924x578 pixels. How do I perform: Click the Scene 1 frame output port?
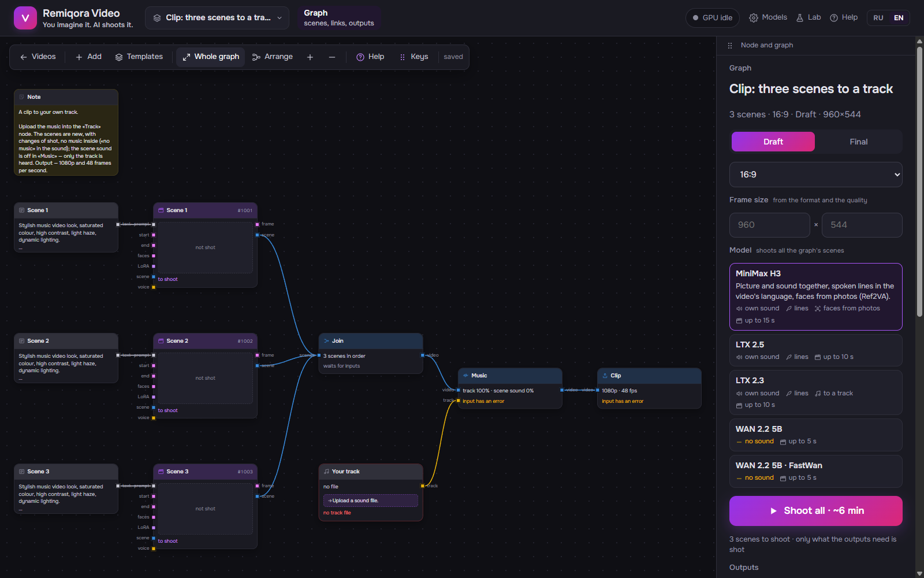point(258,224)
